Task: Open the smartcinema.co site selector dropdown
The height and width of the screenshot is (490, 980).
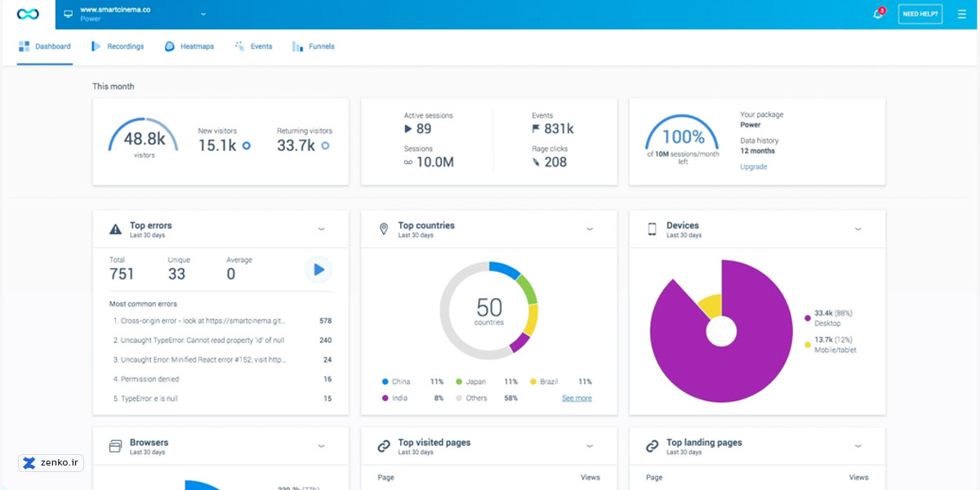Action: tap(203, 14)
